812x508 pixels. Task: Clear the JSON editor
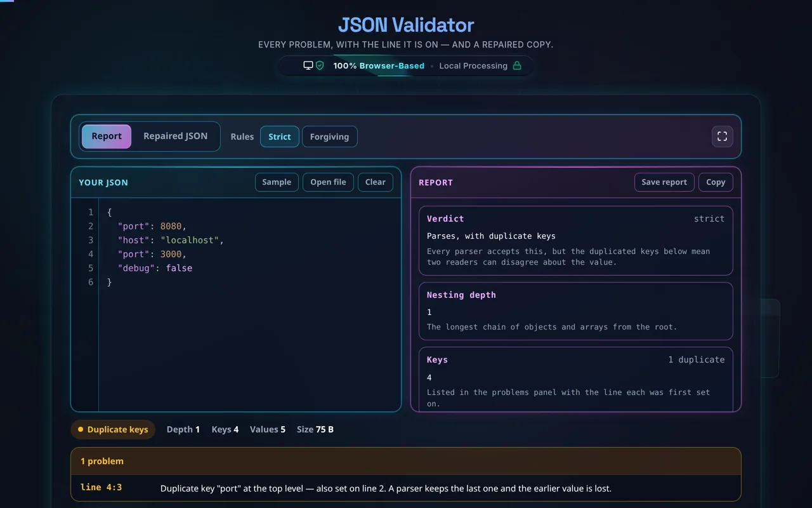click(x=376, y=182)
